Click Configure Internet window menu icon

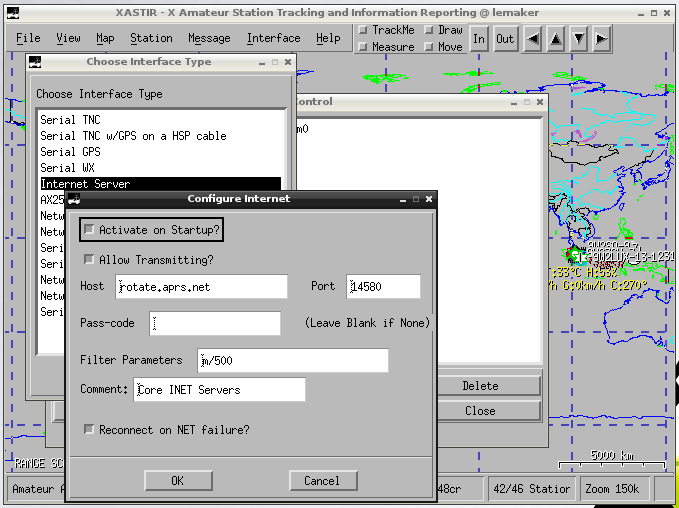coord(74,199)
